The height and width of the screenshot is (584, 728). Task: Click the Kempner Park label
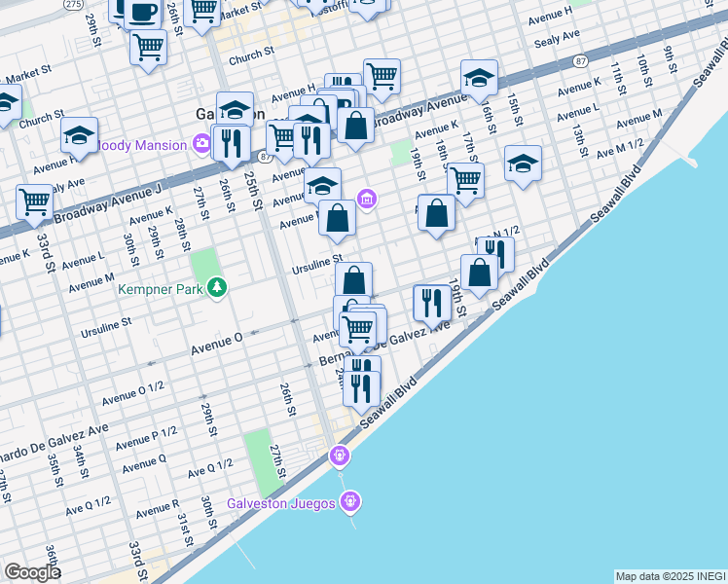pyautogui.click(x=161, y=290)
